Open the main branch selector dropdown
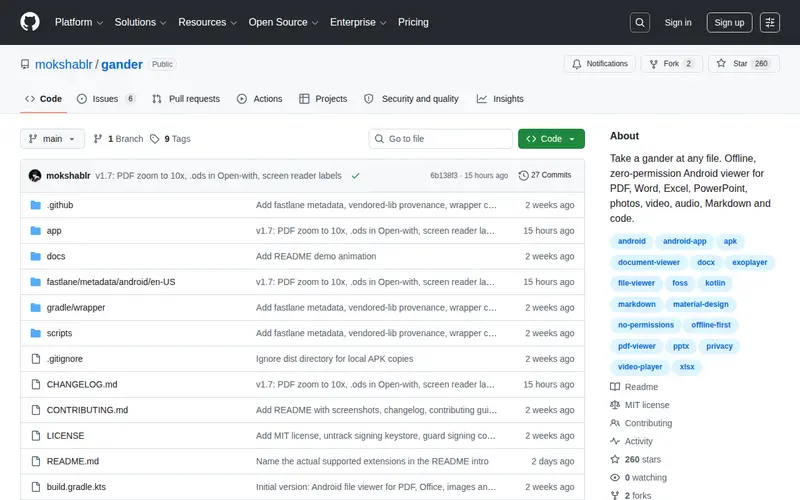 (53, 139)
